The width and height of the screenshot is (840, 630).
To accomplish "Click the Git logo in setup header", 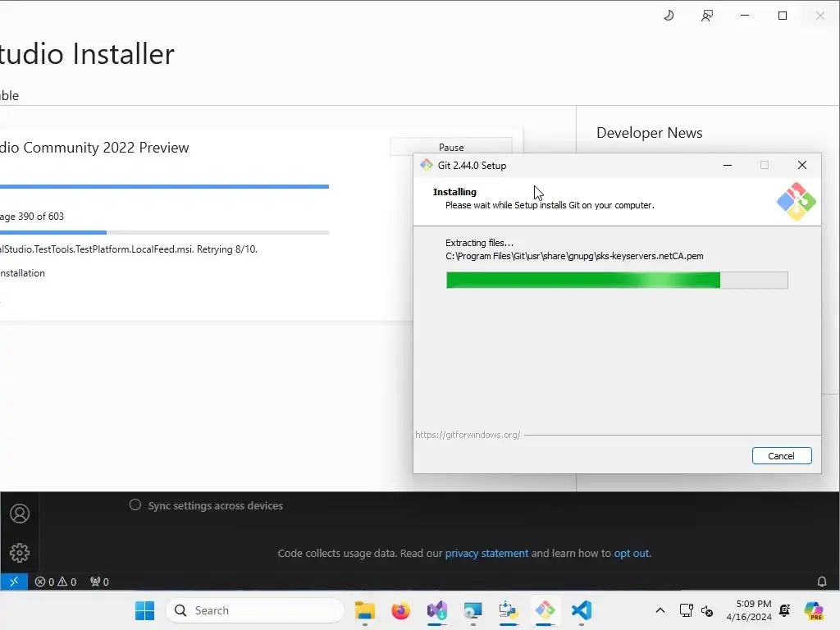I will pos(796,202).
